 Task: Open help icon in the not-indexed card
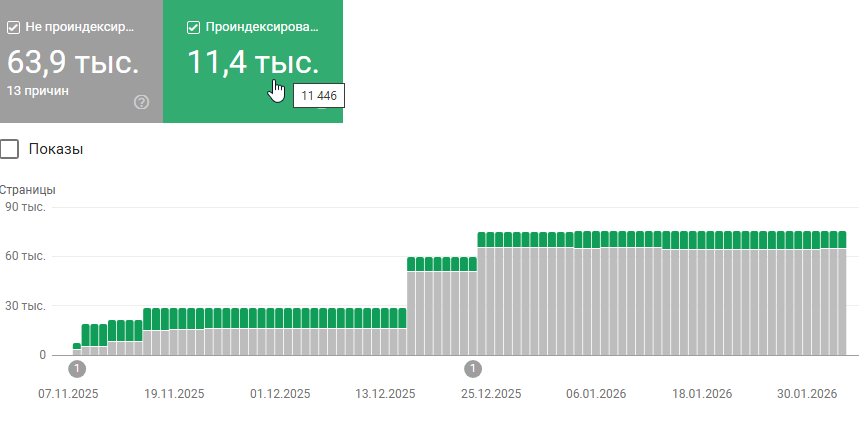[142, 102]
